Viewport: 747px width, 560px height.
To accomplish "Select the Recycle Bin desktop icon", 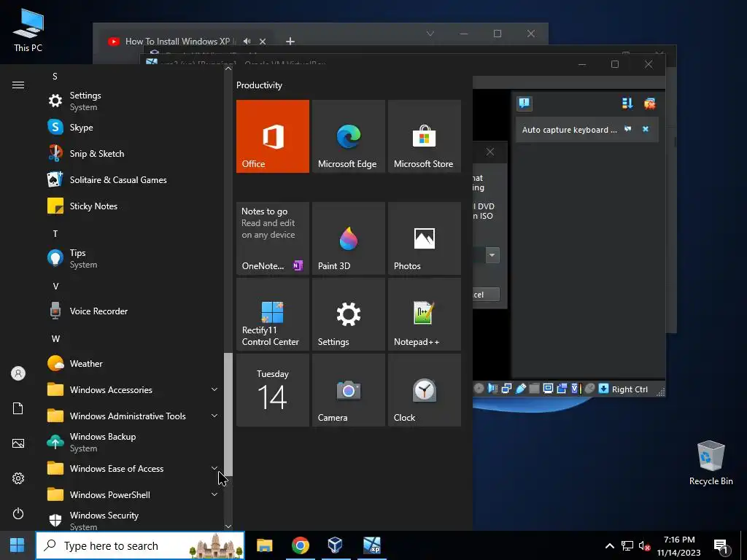I will [x=711, y=463].
